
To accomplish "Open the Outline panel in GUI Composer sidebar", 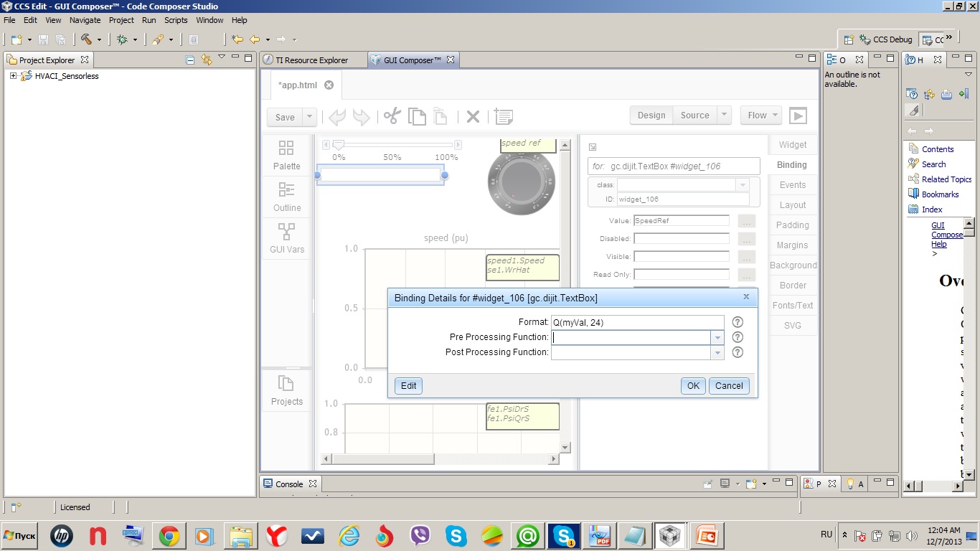I will click(x=286, y=197).
